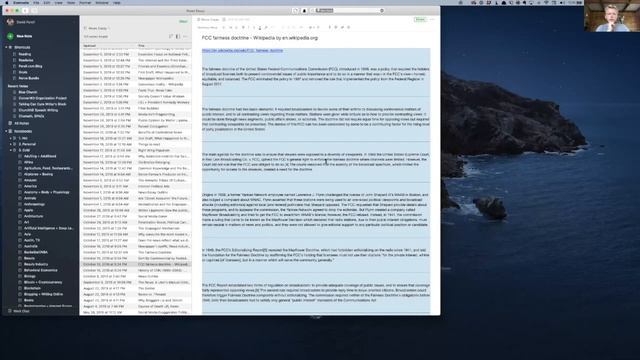This screenshot has height=360, width=640.
Task: Open the Filter Bubbles note
Action: click(x=136, y=108)
